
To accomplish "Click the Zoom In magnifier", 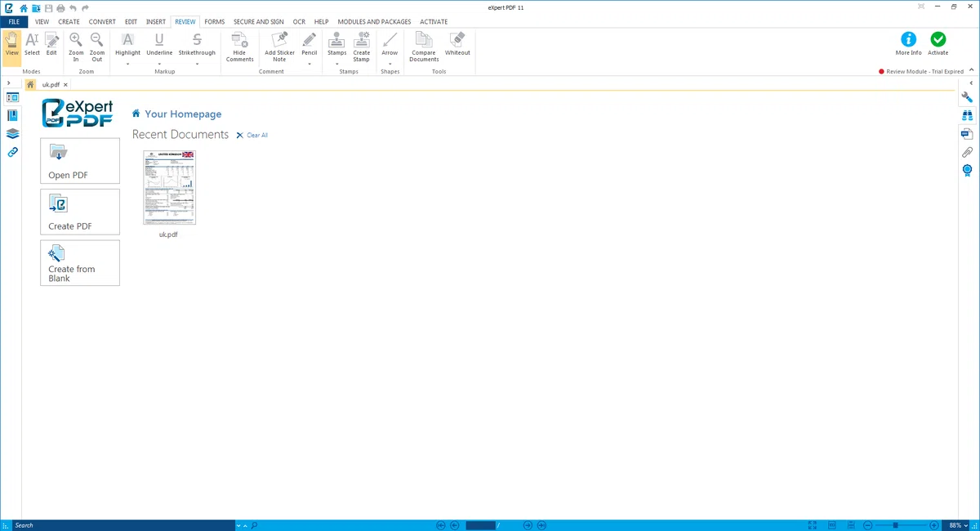I will tap(76, 46).
